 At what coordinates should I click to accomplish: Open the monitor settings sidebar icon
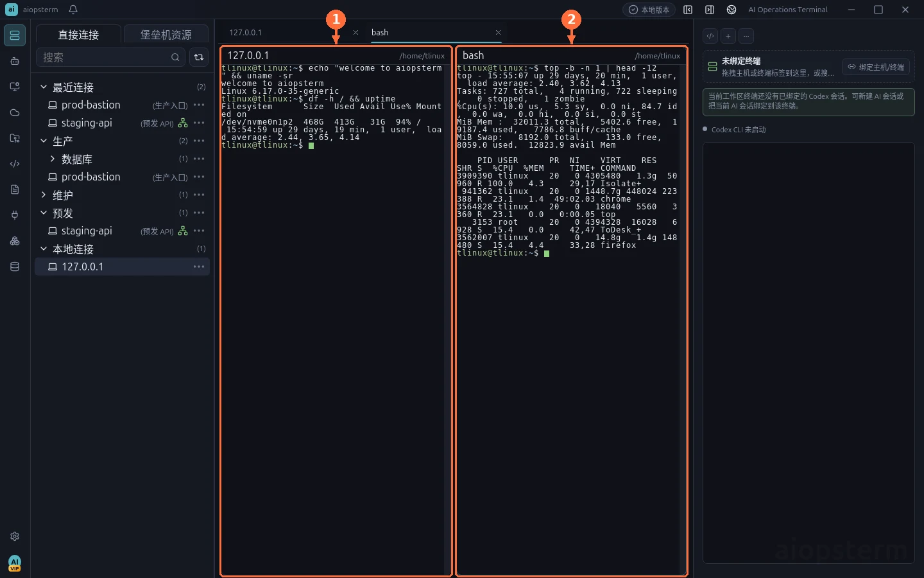(15, 87)
